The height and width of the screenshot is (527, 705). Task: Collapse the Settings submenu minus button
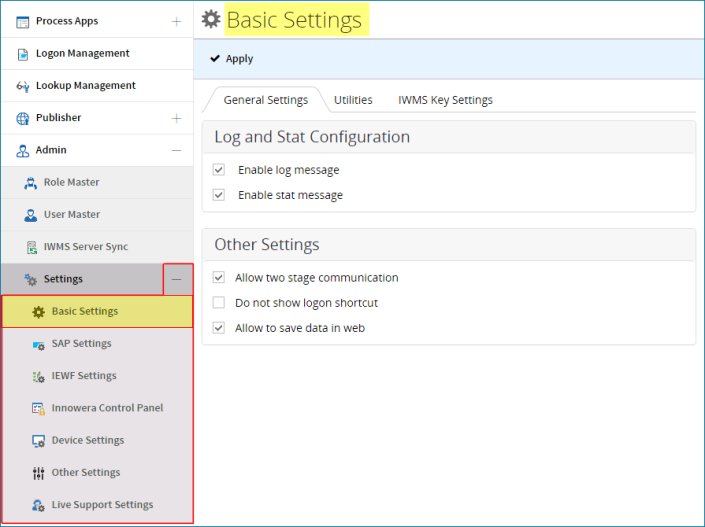(x=178, y=279)
